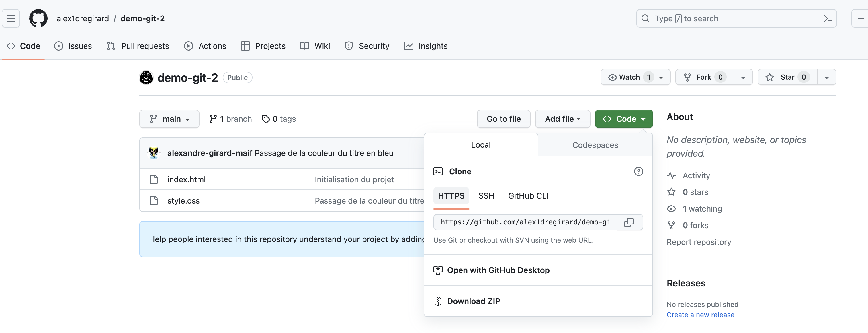Image resolution: width=868 pixels, height=333 pixels.
Task: Select the HTTPS clone option
Action: click(x=451, y=196)
